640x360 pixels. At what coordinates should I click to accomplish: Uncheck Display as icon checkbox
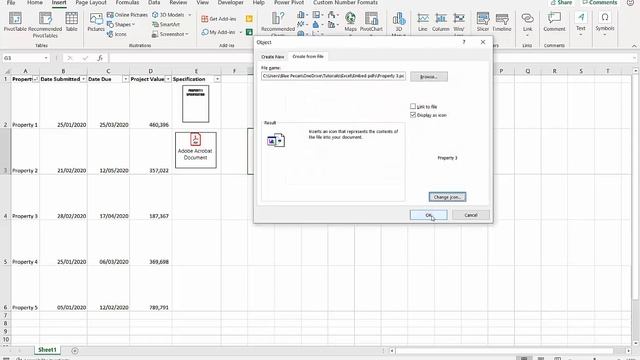(x=413, y=115)
